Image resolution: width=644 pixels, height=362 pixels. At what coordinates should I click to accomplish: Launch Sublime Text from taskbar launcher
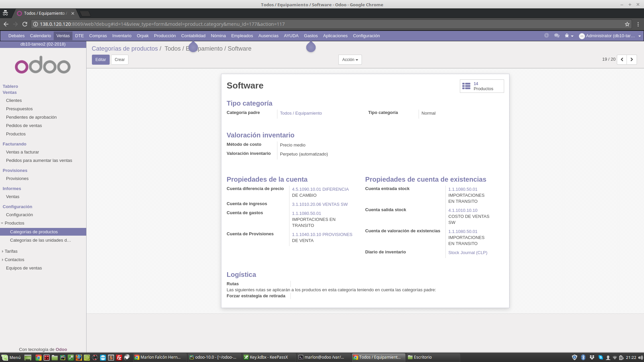click(111, 357)
